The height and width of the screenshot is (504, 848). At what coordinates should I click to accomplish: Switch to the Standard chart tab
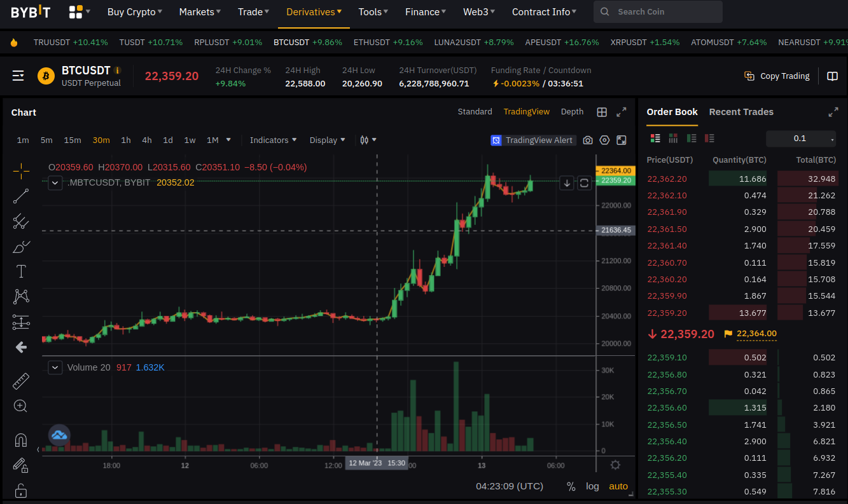(475, 112)
